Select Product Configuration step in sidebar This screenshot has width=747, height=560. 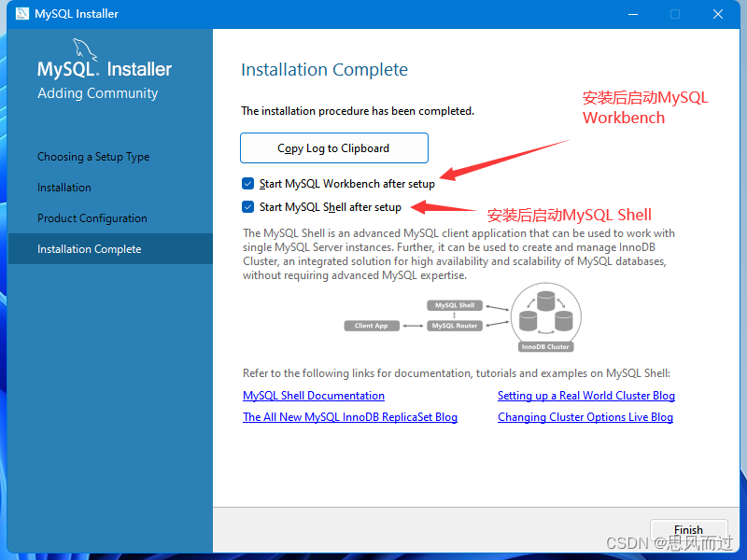pyautogui.click(x=92, y=218)
